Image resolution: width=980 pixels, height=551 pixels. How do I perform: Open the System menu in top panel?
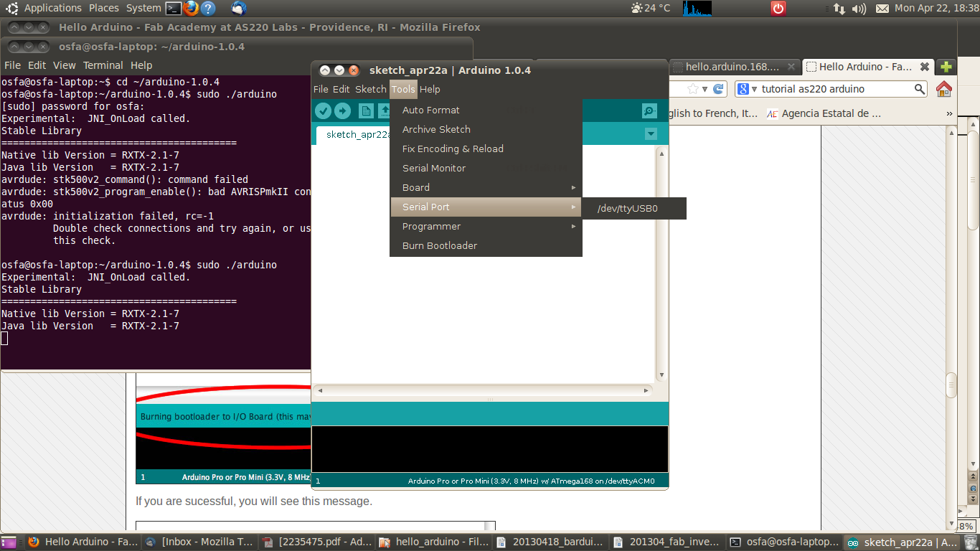(x=143, y=8)
